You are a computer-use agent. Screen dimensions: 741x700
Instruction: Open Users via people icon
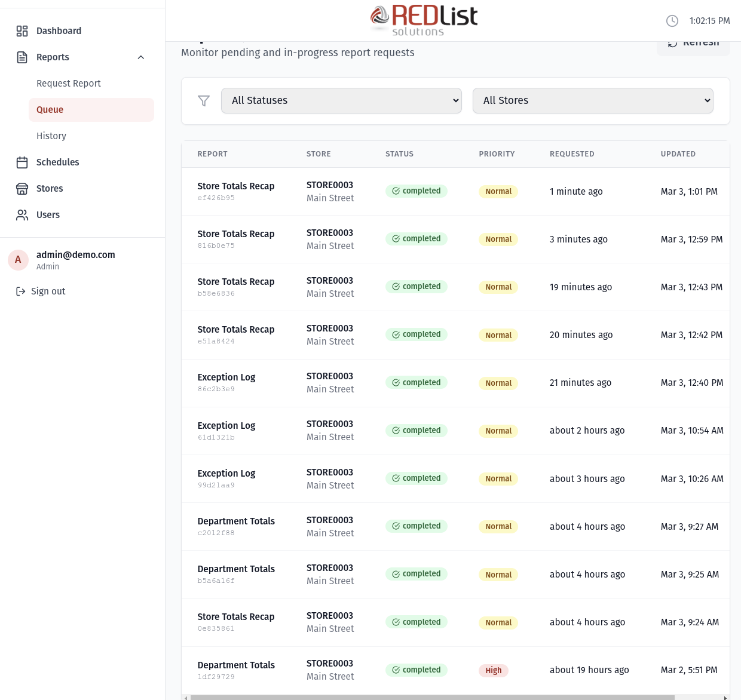point(22,214)
